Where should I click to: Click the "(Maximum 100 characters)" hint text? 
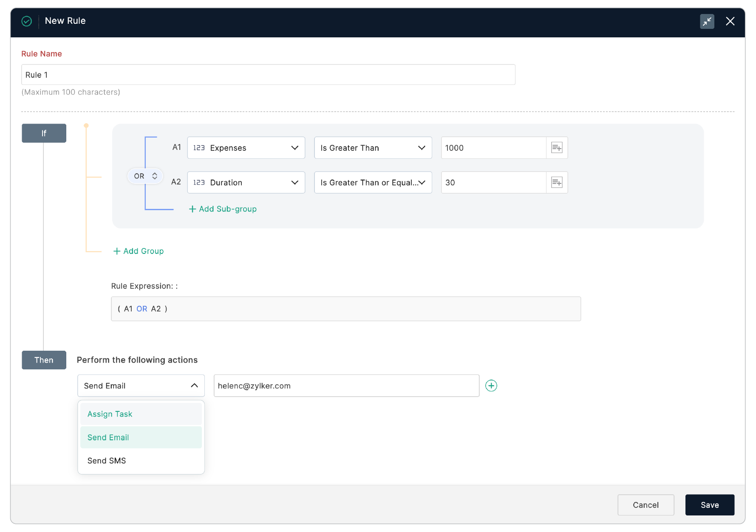click(71, 92)
